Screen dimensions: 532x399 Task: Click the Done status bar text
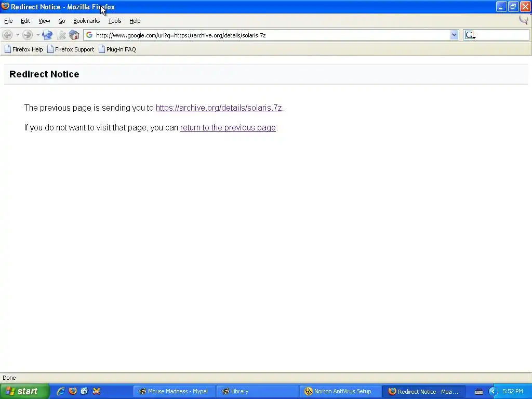(x=9, y=378)
